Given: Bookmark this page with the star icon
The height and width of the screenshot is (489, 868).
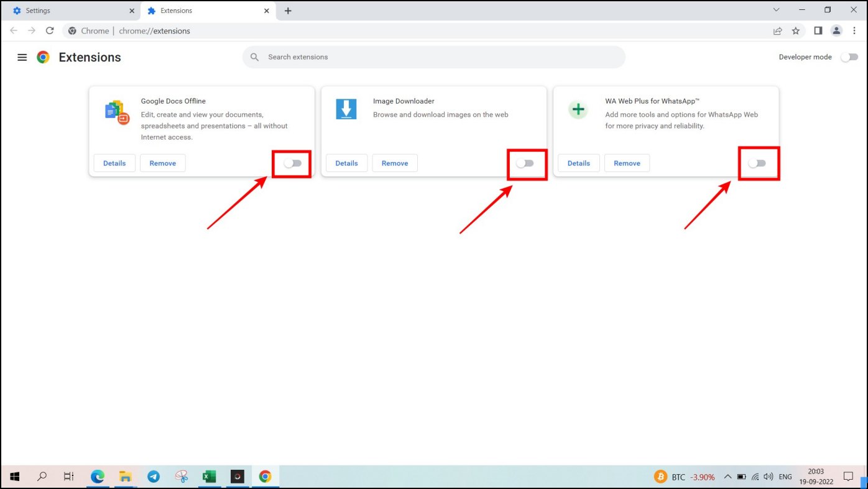Looking at the screenshot, I should click(796, 30).
